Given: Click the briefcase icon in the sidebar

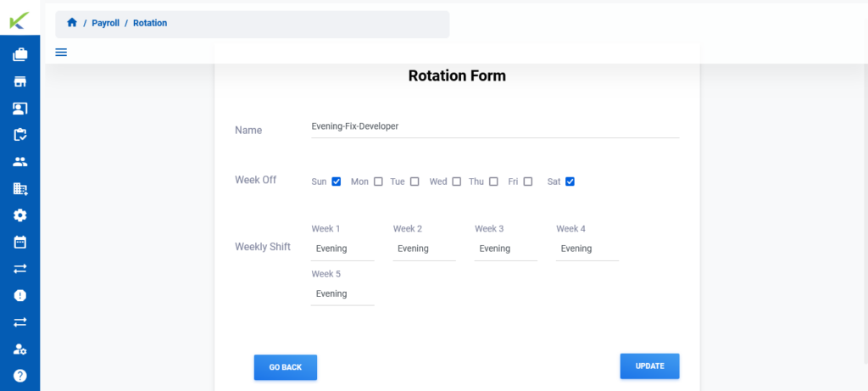Looking at the screenshot, I should (x=20, y=55).
